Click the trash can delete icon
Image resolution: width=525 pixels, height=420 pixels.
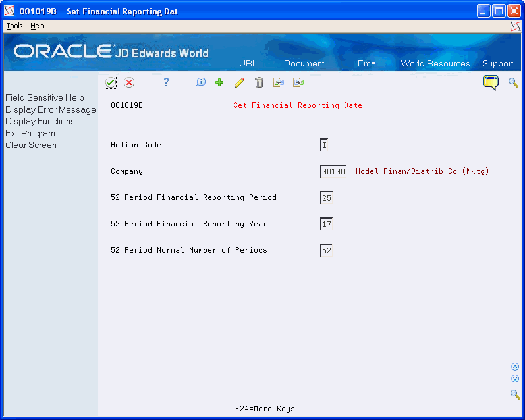point(259,82)
